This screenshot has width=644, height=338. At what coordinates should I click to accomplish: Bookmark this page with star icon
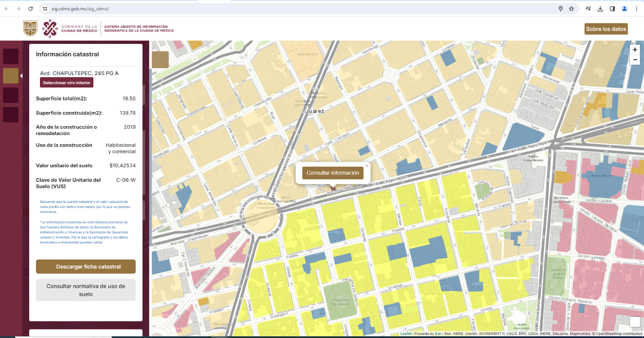point(571,9)
